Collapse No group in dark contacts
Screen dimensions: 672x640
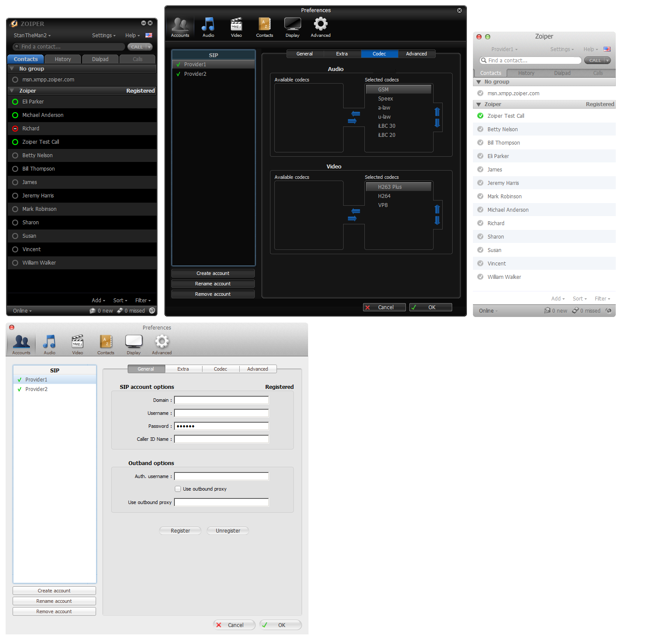click(x=12, y=69)
